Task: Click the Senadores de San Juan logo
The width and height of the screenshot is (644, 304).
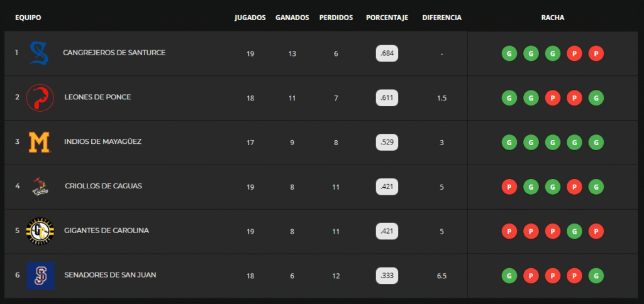Action: [40, 275]
